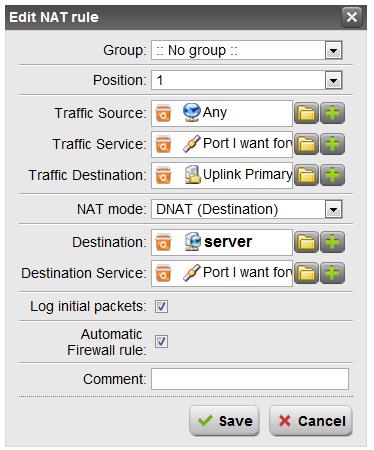Add new Destination Service with plus icon

[332, 273]
